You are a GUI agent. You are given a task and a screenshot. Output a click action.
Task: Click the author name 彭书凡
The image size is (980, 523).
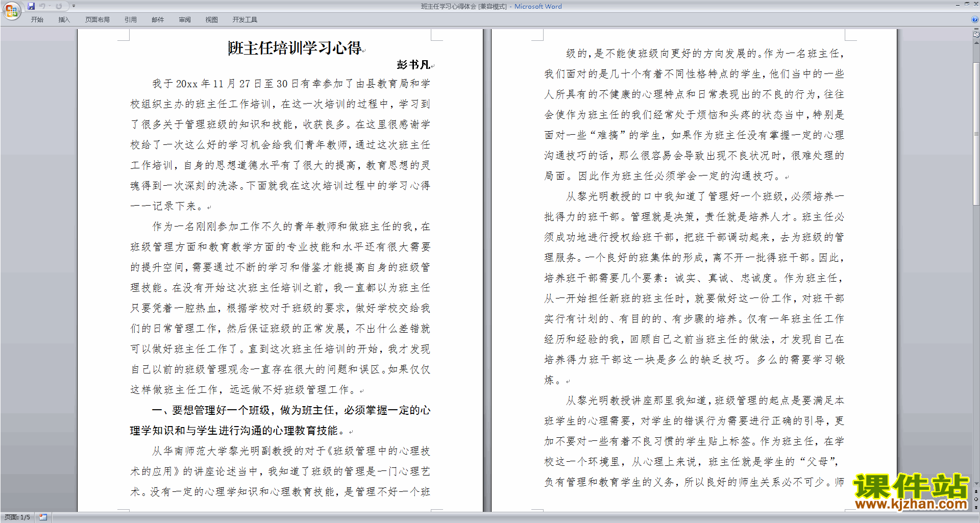(x=413, y=64)
